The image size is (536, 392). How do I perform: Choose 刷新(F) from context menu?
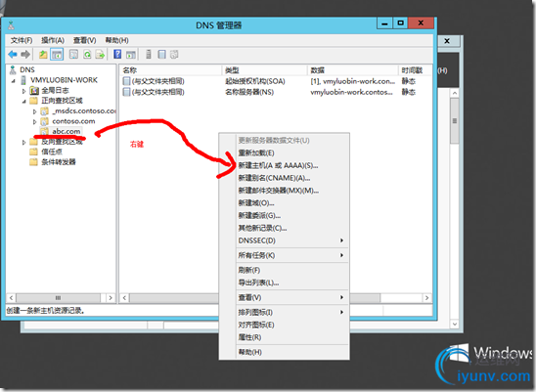249,270
